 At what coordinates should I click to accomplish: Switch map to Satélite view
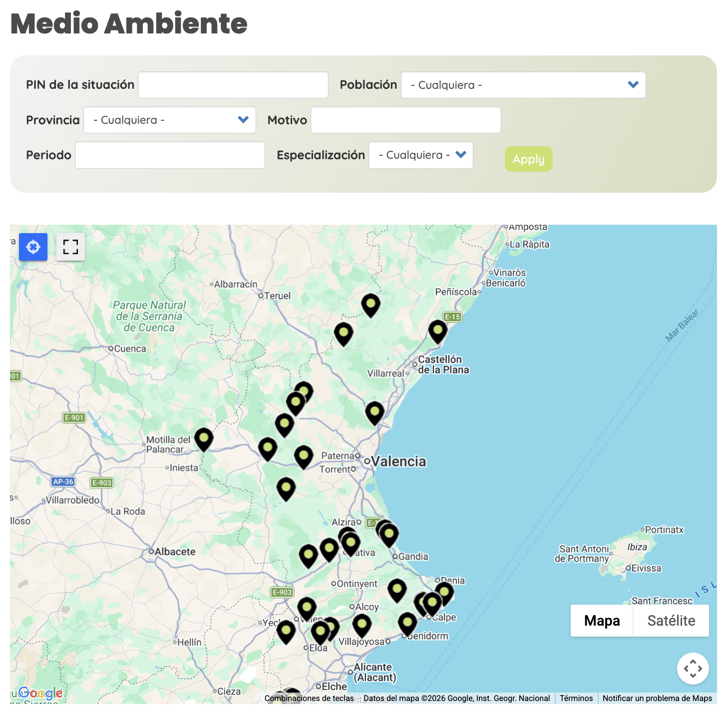[x=671, y=621]
